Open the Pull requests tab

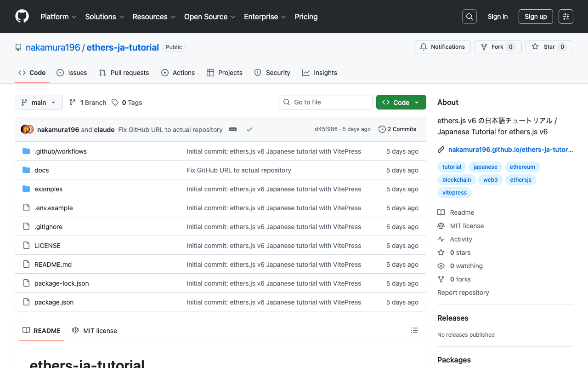(x=124, y=73)
